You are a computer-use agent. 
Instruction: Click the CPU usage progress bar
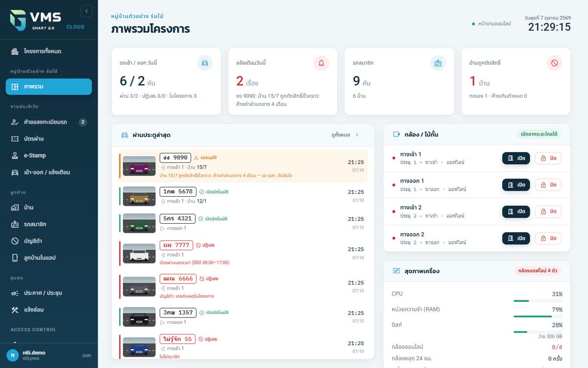click(x=538, y=301)
